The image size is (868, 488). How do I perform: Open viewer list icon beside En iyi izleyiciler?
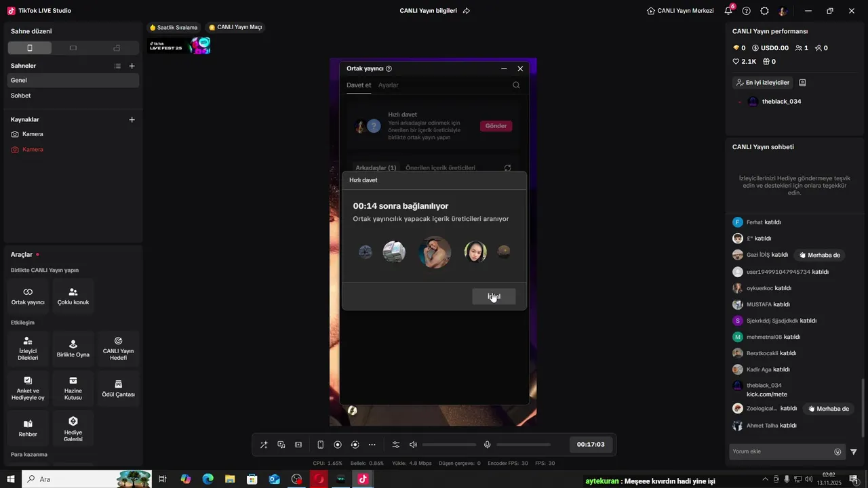pyautogui.click(x=802, y=83)
